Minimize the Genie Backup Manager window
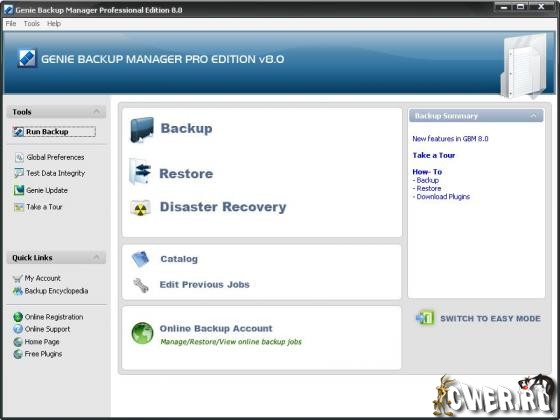Image resolution: width=560 pixels, height=420 pixels. click(x=504, y=7)
